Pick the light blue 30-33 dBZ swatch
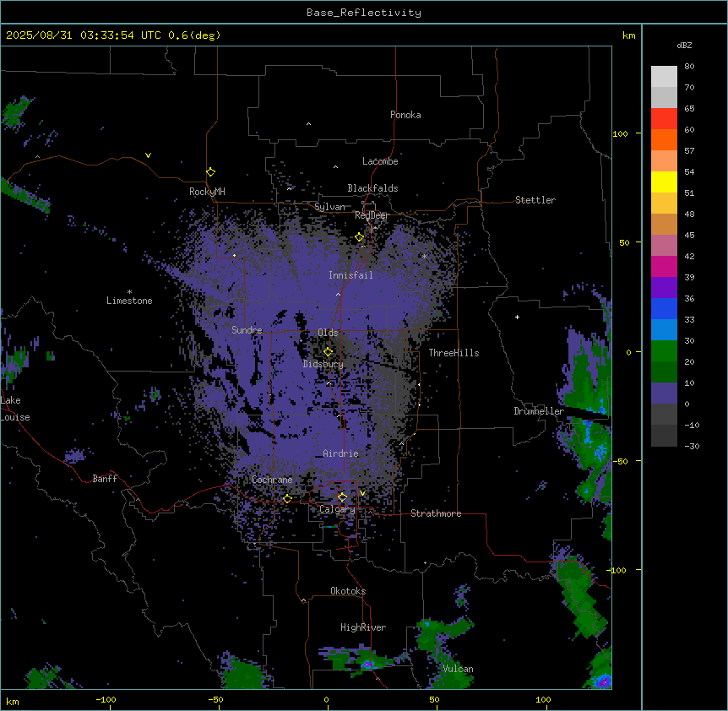Viewport: 728px width, 711px height. (x=664, y=330)
